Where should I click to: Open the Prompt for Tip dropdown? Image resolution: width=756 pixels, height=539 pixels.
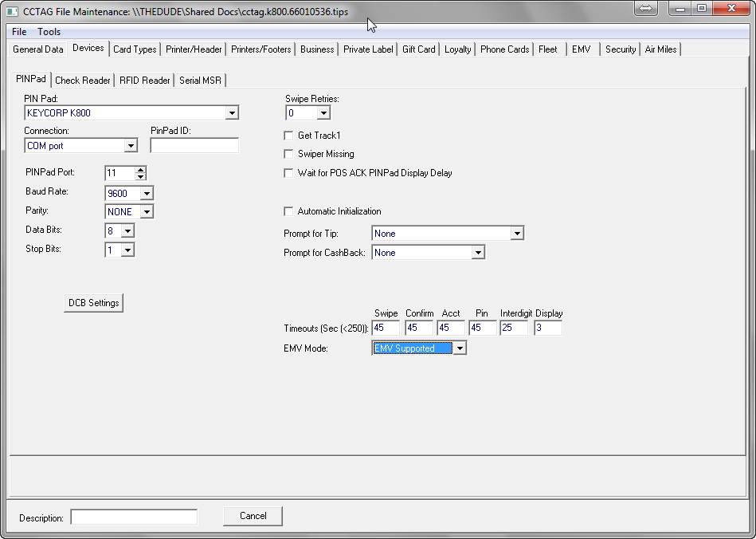point(517,234)
